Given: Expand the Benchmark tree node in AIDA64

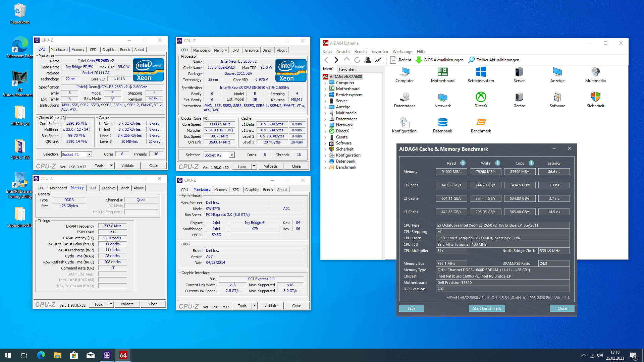Looking at the screenshot, I should [x=325, y=167].
